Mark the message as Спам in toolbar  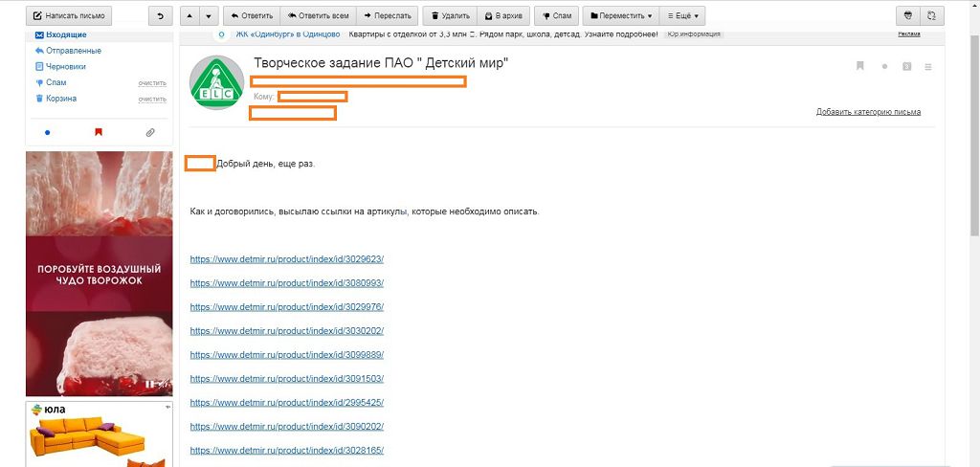point(556,15)
